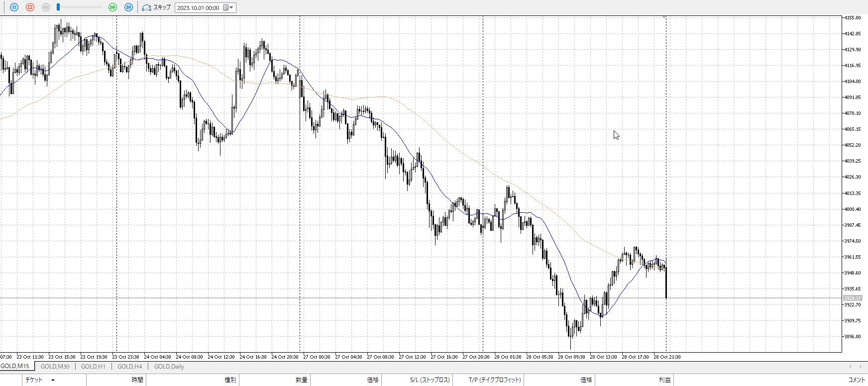Viewport: 868px width, 386px height.
Task: Click the S/L (ストップロス) column header
Action: click(430, 380)
